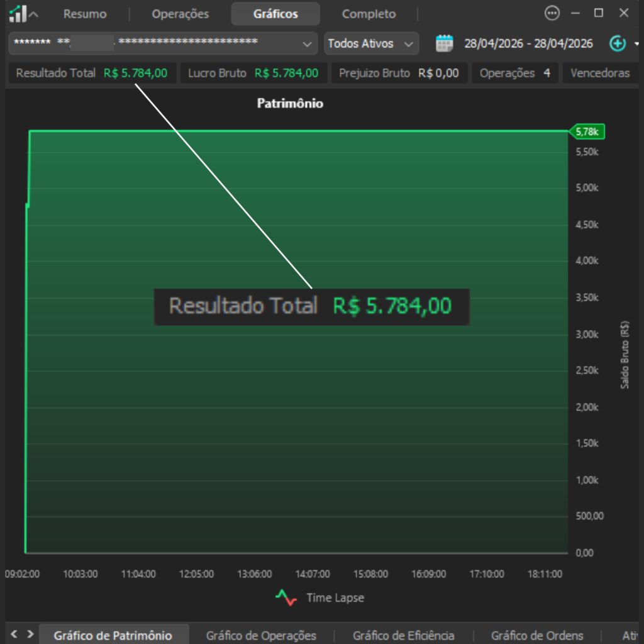Open the Todos Ativos asset dropdown
644x644 pixels.
coord(371,43)
